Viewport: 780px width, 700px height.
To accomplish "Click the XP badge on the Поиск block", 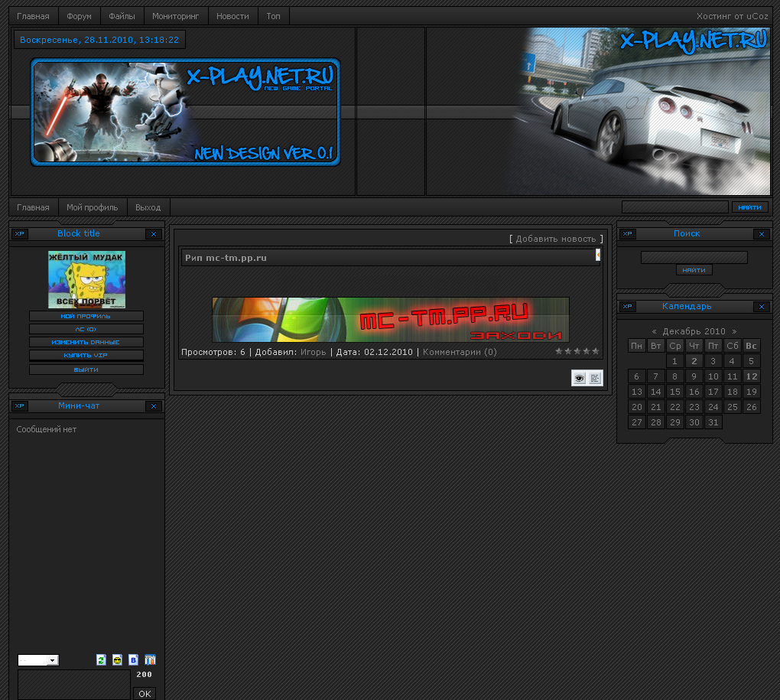I will click(x=627, y=234).
